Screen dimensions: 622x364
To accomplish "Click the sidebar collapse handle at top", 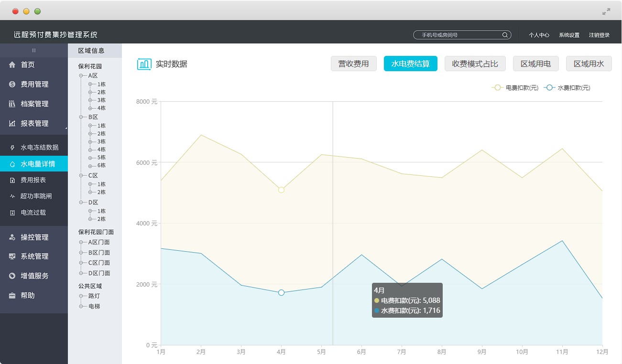I will (x=33, y=50).
